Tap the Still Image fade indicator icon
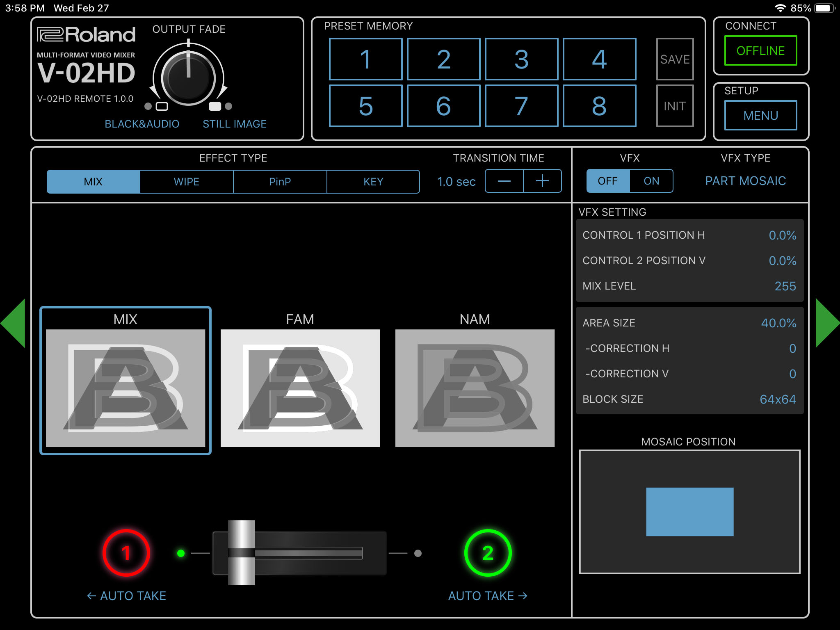 215,106
